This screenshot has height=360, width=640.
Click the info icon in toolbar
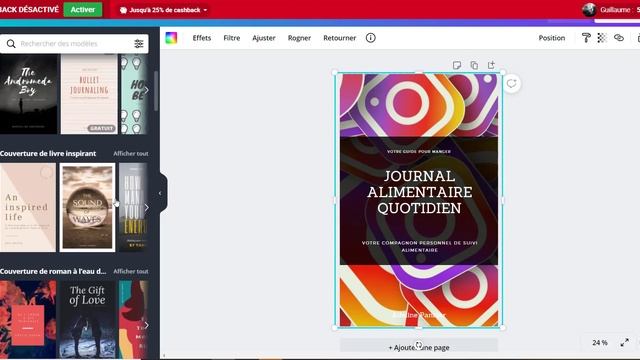click(x=371, y=38)
